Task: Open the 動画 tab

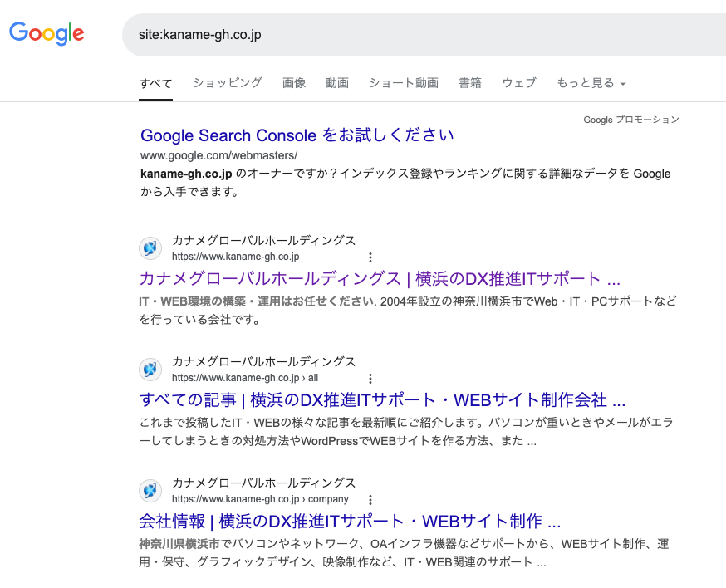Action: click(x=337, y=83)
